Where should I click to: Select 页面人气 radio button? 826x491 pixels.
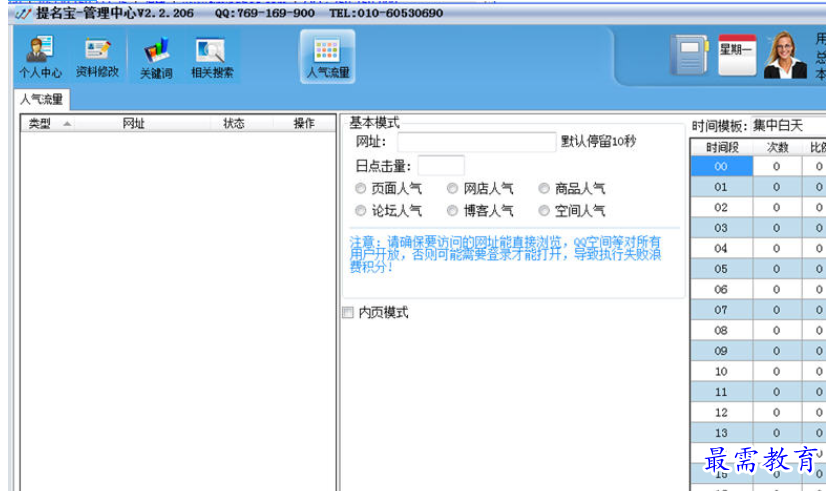pyautogui.click(x=360, y=188)
